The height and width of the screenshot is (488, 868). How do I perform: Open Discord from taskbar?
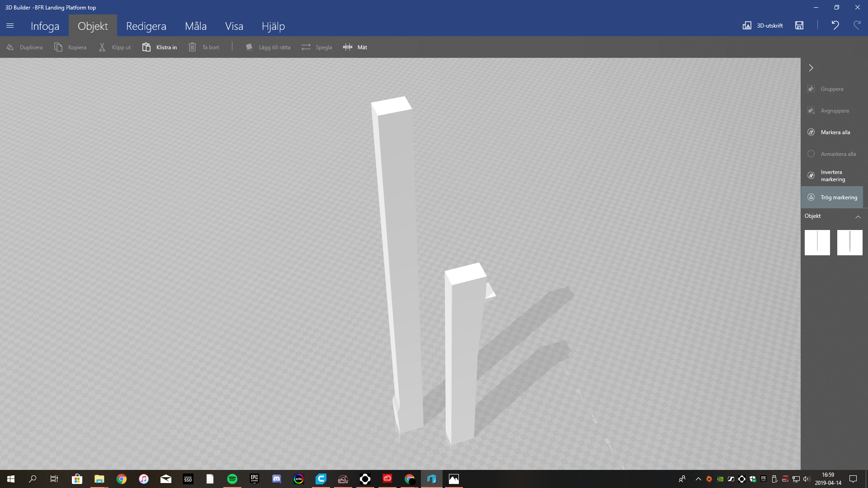[x=277, y=479]
